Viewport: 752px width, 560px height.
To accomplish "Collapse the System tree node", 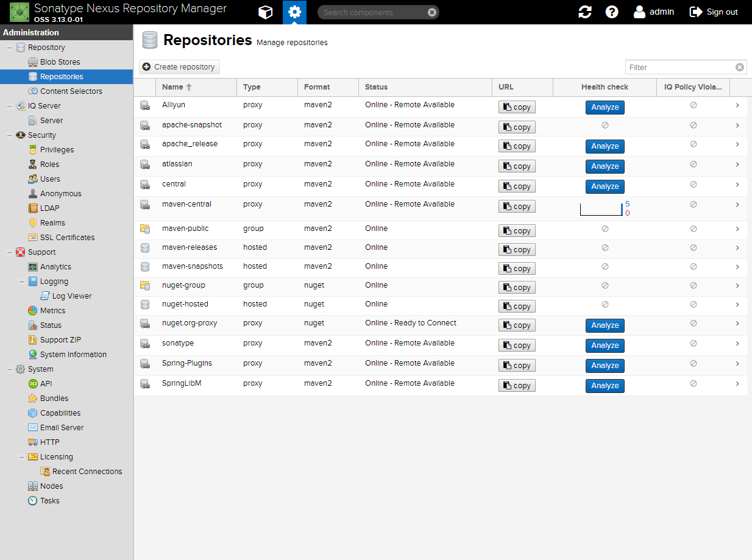I will coord(9,369).
